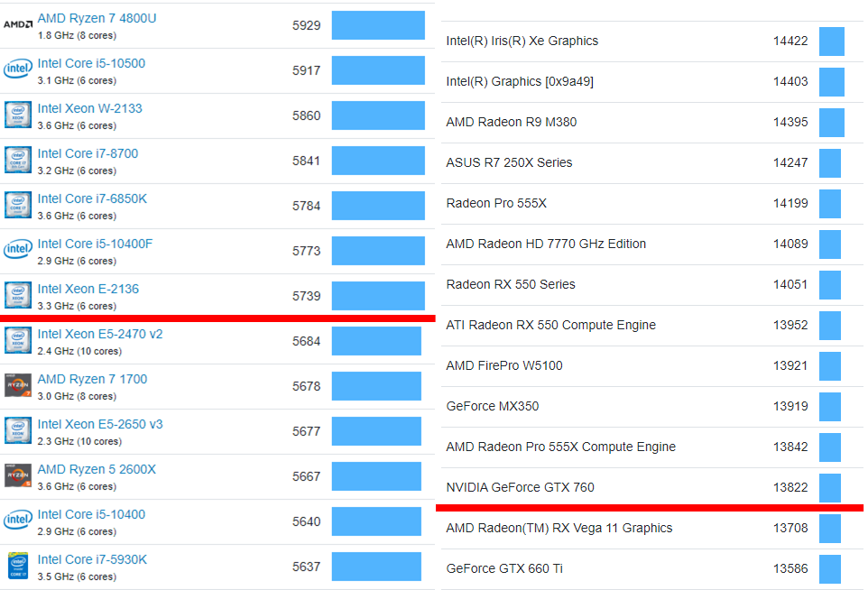Screen dimensions: 868x590
Task: Open the Intel Xeon E5-2650 v3 link
Action: coord(99,425)
